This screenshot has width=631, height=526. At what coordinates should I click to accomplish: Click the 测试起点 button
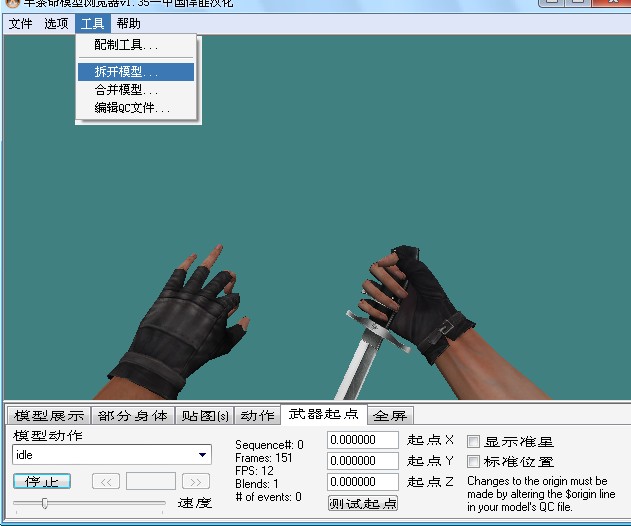[363, 503]
